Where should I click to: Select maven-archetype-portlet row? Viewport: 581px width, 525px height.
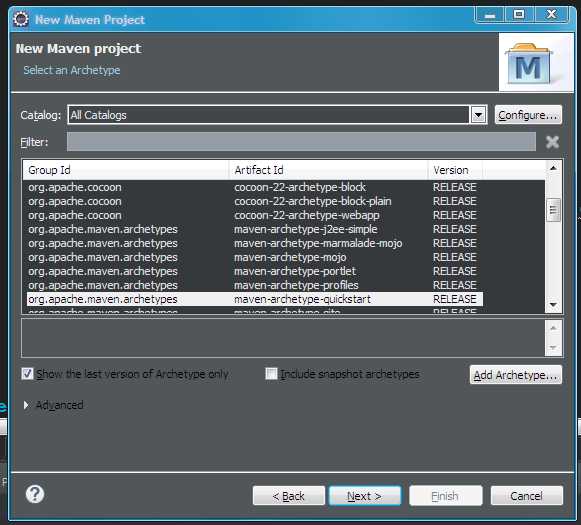click(254, 271)
